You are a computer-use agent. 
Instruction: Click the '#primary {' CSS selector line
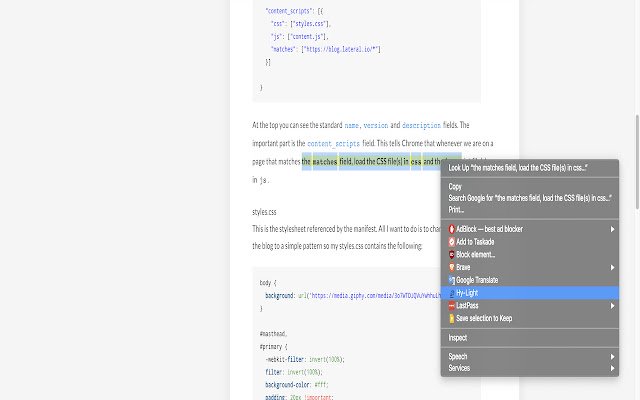coord(273,347)
